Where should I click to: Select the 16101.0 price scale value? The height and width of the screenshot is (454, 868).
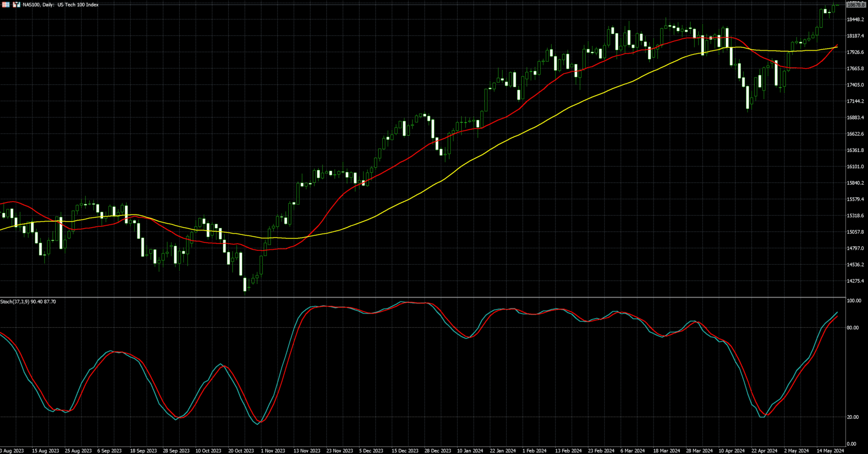(x=855, y=166)
